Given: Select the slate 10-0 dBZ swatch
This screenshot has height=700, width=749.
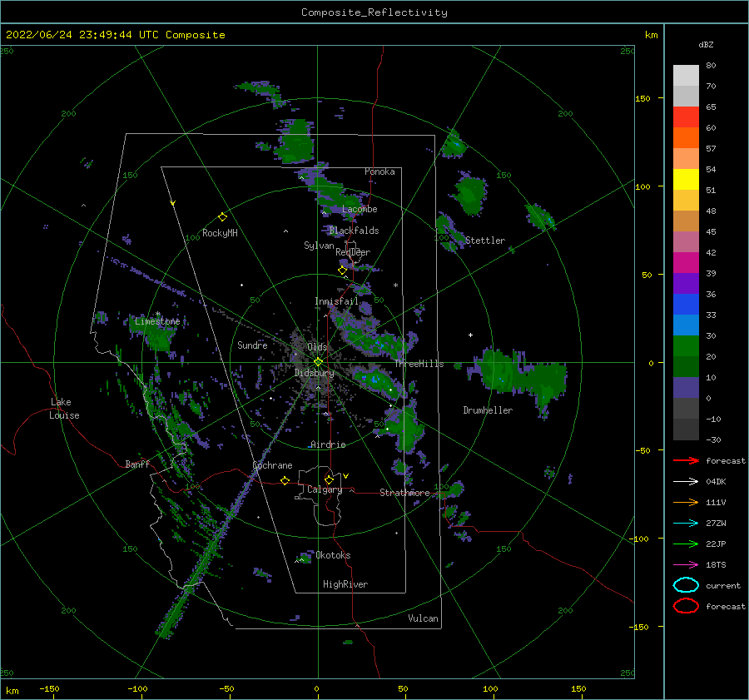Looking at the screenshot, I should 686,388.
